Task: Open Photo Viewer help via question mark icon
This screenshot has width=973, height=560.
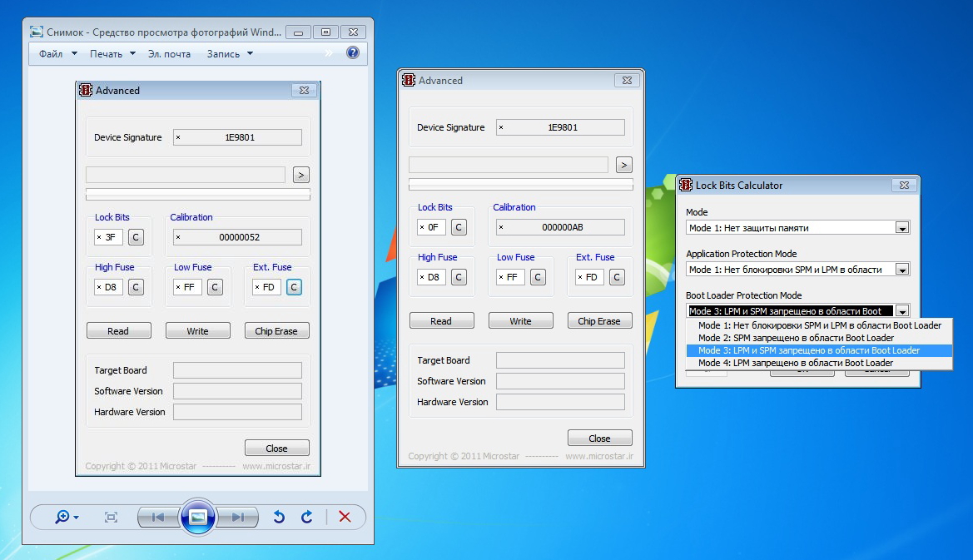Action: click(x=353, y=53)
